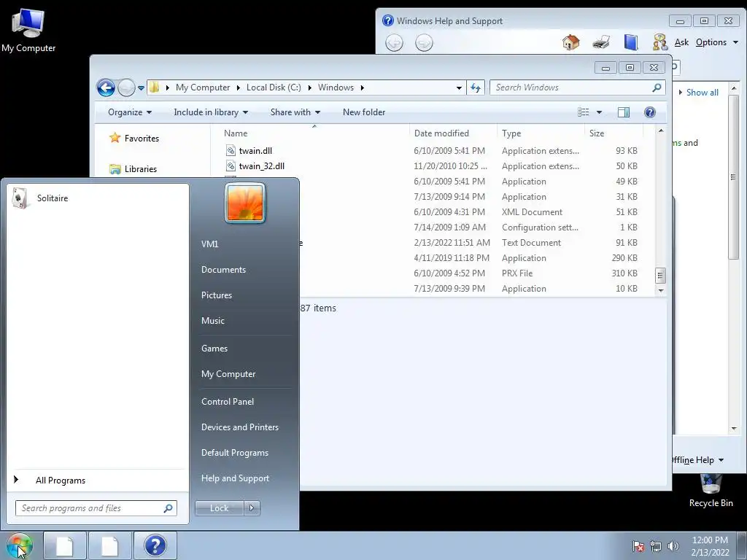Open the address bar history dropdown
This screenshot has height=560, width=747.
(459, 87)
